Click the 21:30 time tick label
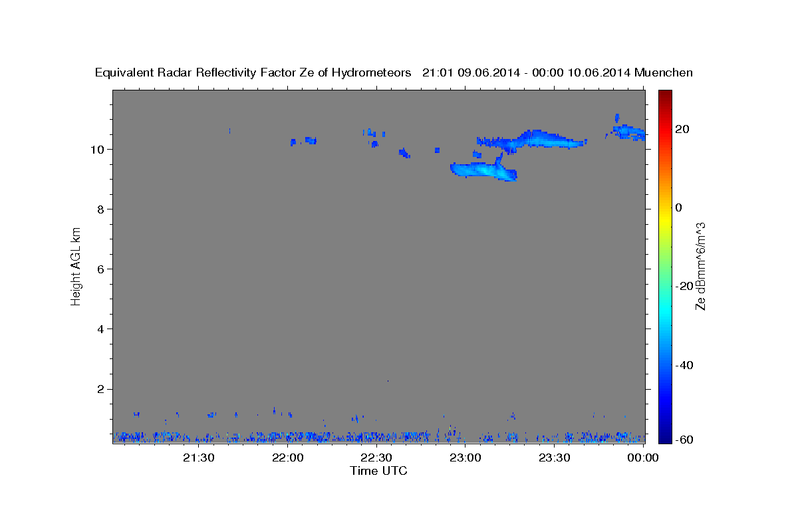This screenshot has height=532, width=798. (x=198, y=458)
